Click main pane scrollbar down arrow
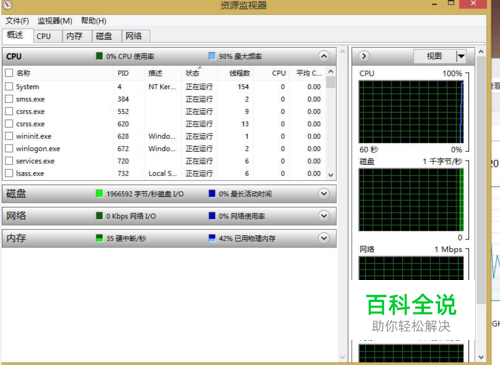The height and width of the screenshot is (365, 500). (x=342, y=357)
